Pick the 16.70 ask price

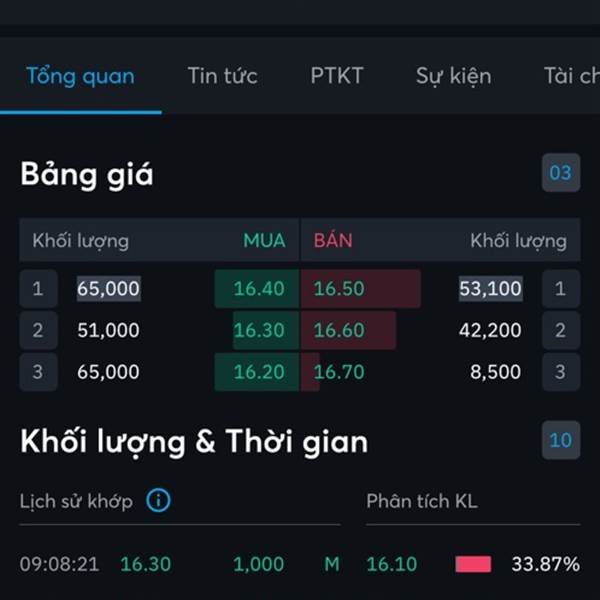coord(339,372)
